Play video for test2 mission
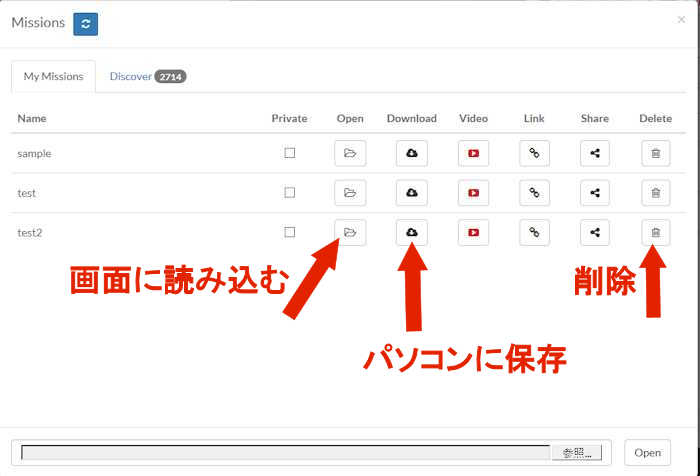 [x=473, y=232]
